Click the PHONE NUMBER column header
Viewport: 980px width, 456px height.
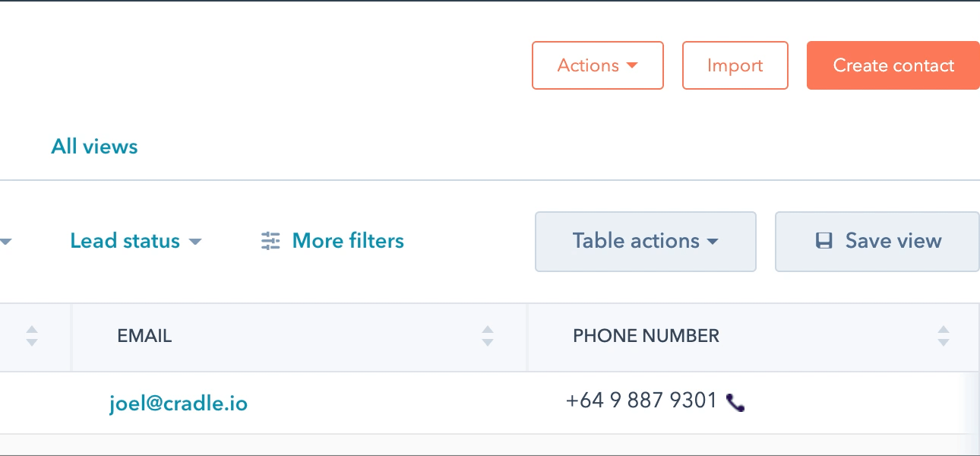(646, 336)
